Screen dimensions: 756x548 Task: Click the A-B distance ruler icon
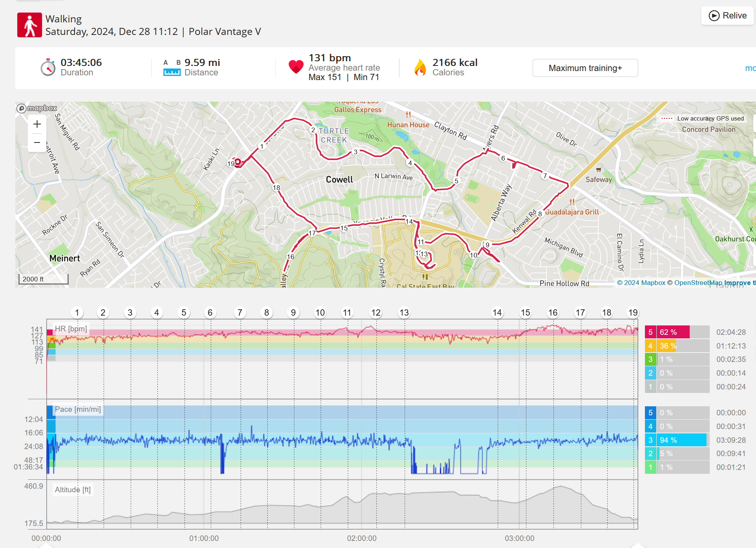pos(172,68)
